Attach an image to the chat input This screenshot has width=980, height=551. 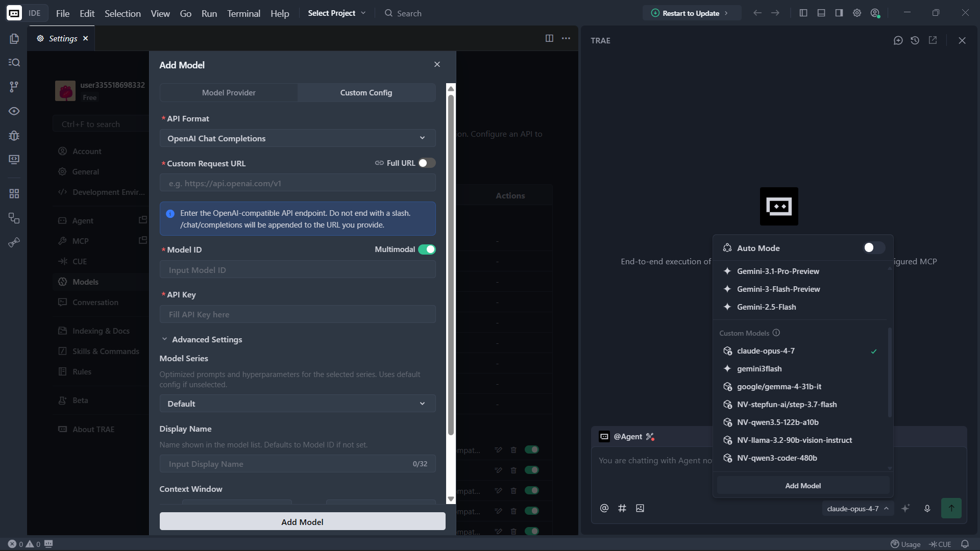point(640,508)
